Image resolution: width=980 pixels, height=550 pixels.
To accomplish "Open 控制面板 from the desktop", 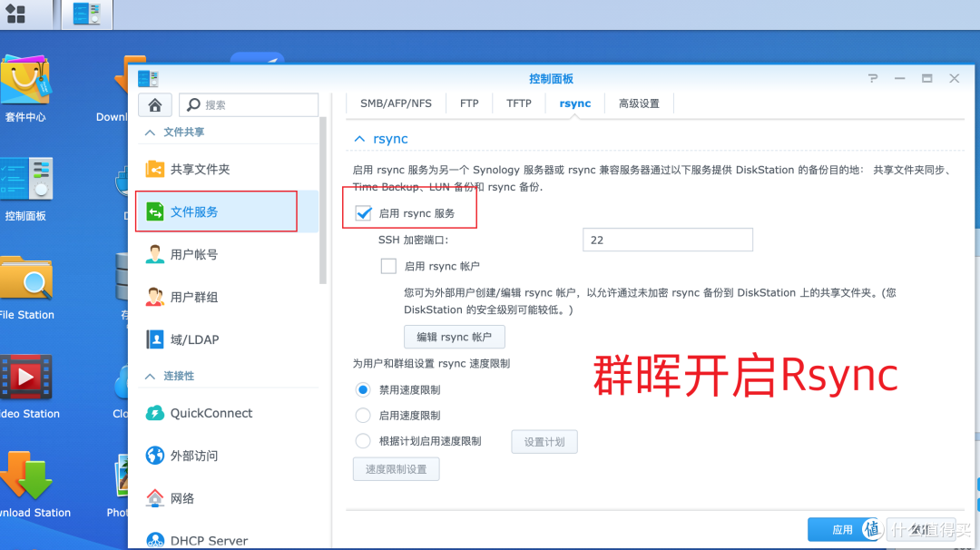I will pyautogui.click(x=26, y=182).
